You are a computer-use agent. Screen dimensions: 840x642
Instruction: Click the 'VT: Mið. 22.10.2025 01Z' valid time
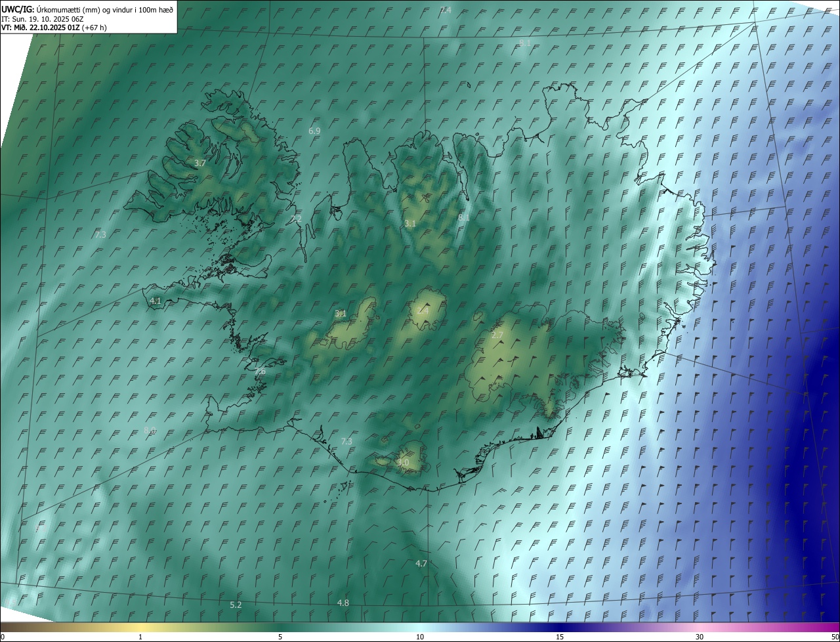pos(41,28)
